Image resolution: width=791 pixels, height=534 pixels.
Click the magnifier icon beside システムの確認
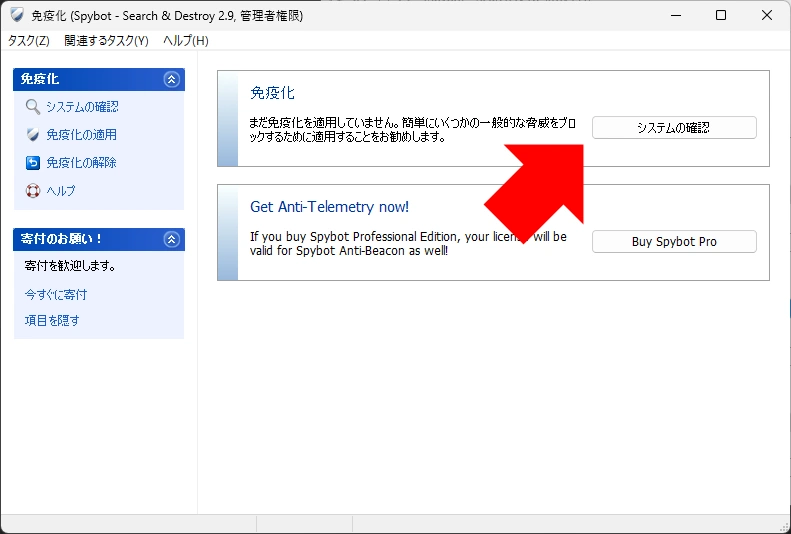pos(33,107)
